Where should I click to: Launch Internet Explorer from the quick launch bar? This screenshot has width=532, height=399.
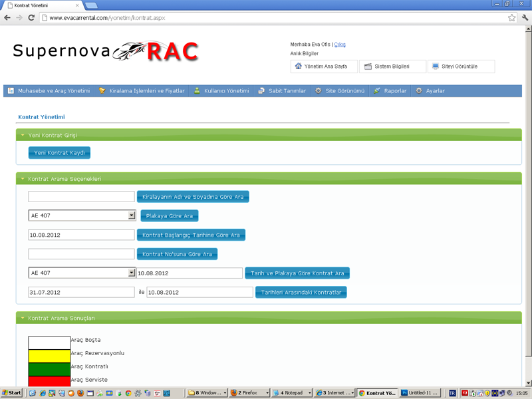coord(43,393)
